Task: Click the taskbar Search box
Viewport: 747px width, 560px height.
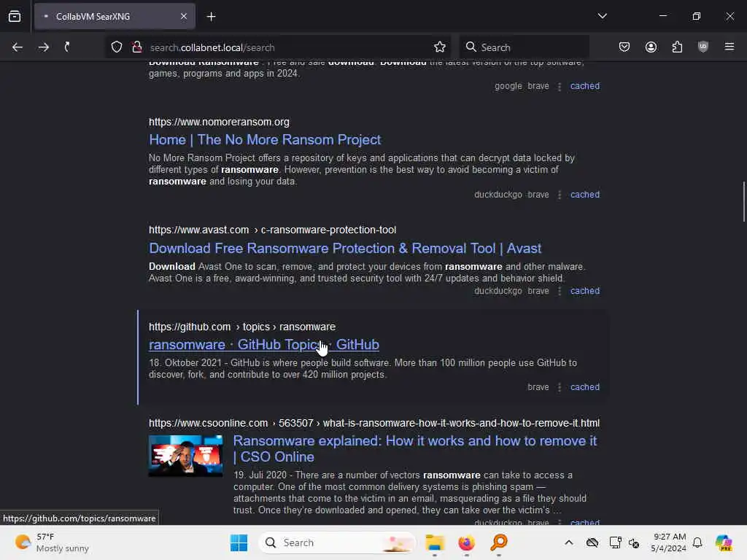Action: 337,542
